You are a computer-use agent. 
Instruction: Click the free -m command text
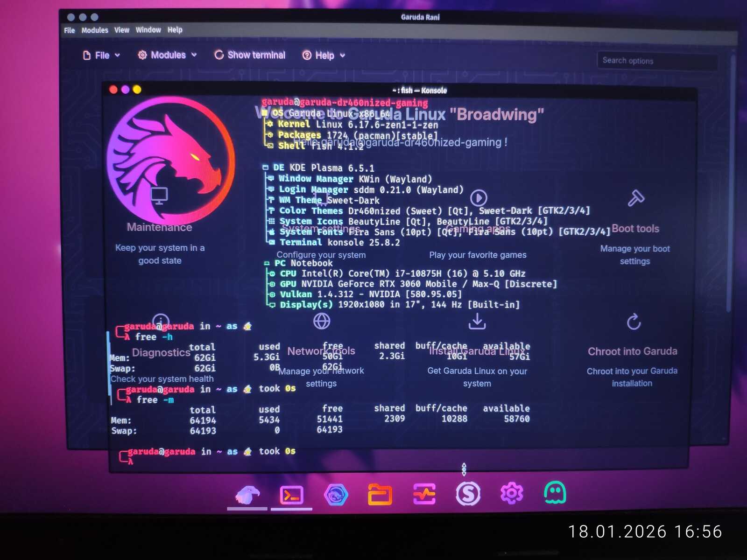pos(155,400)
